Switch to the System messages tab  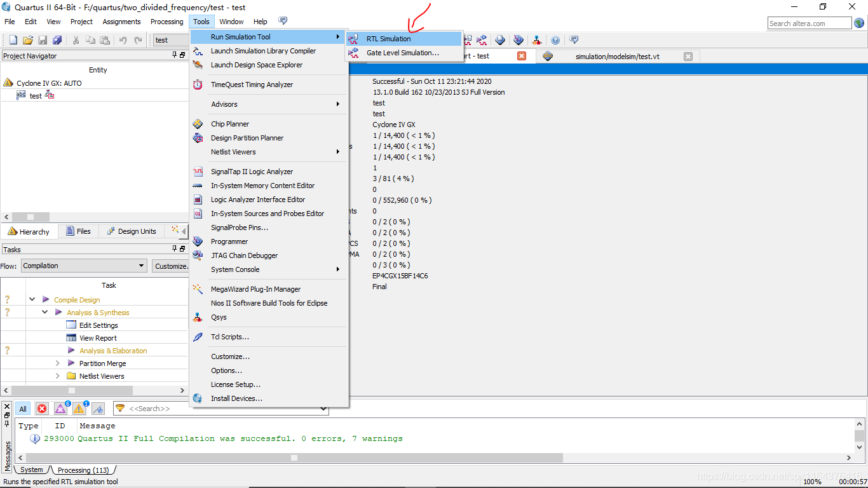click(x=32, y=470)
